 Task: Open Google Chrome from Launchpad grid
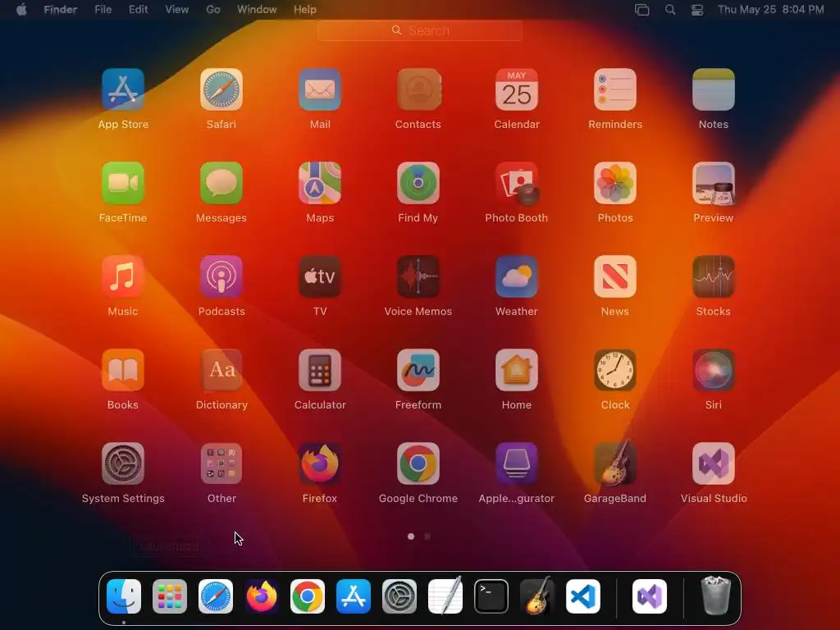click(418, 463)
